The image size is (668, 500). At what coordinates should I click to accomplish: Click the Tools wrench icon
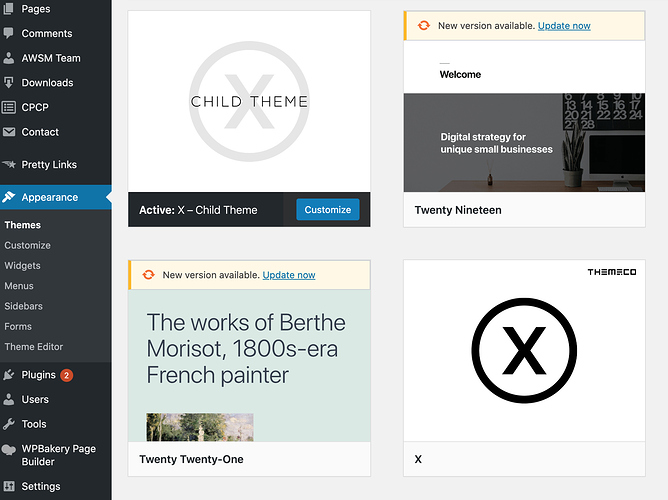9,424
